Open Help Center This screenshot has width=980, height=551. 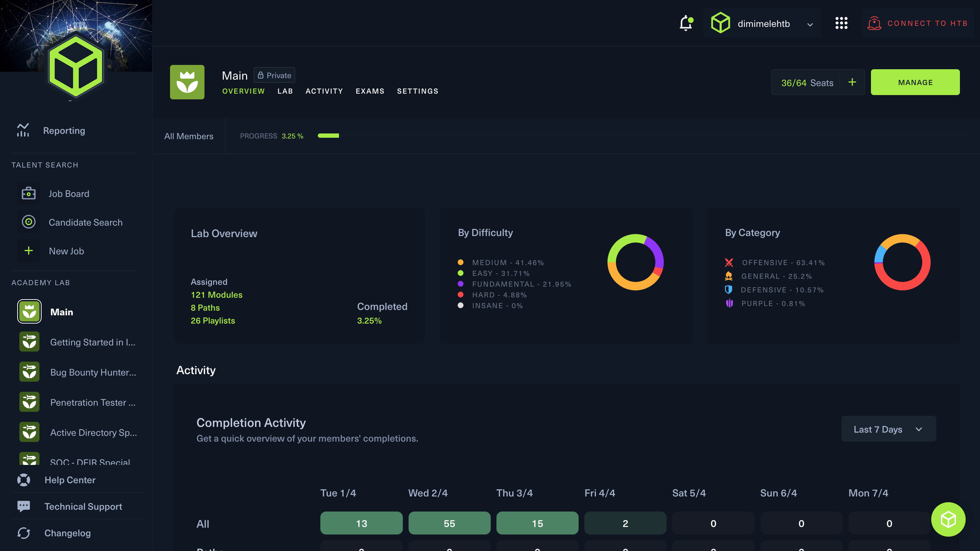tap(70, 480)
